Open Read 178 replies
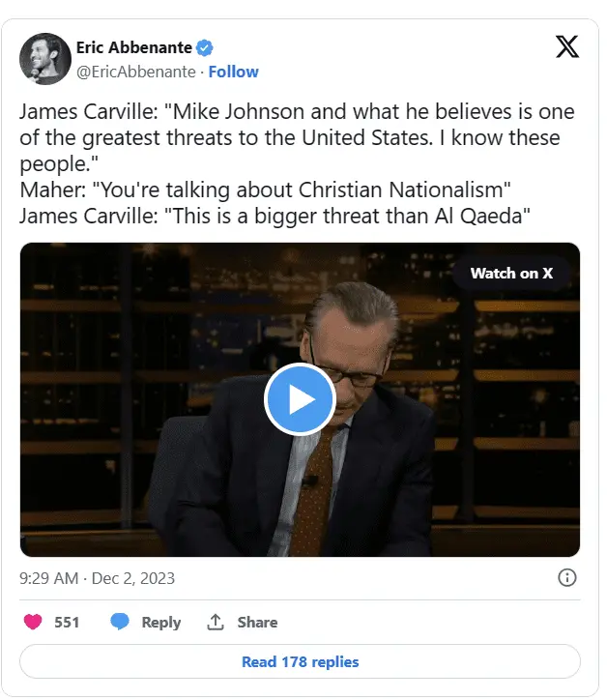Image resolution: width=607 pixels, height=700 pixels. coord(300,661)
